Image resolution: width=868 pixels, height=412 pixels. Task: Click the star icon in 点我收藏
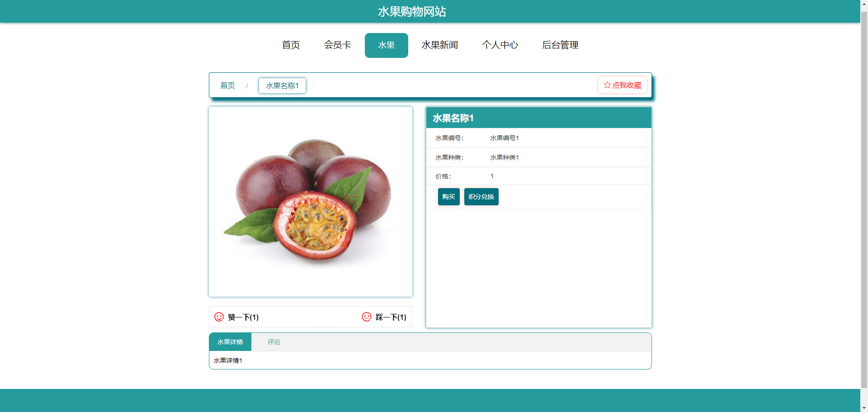607,85
